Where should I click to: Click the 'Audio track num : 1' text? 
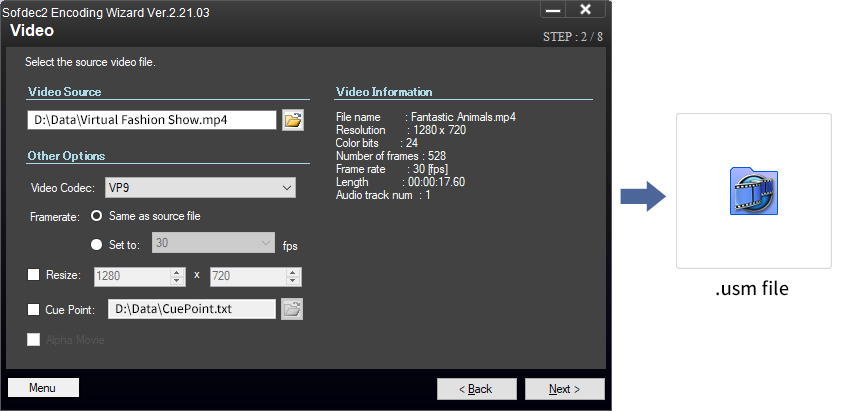coord(383,195)
